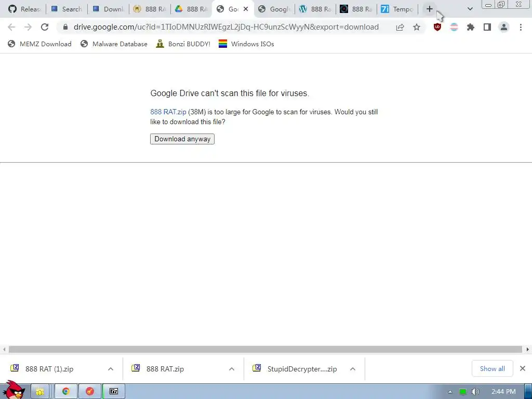Switch to the black-icon 888 Ra tab
The image size is (532, 399).
[356, 9]
